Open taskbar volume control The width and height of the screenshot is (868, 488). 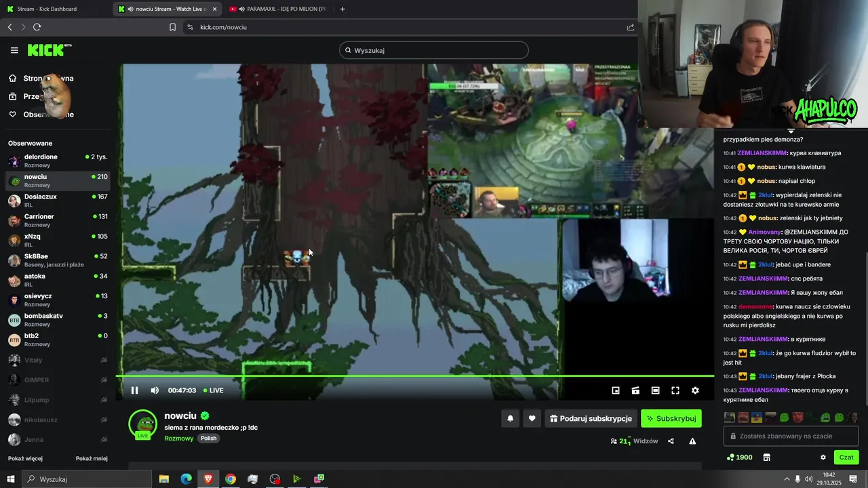tap(808, 479)
